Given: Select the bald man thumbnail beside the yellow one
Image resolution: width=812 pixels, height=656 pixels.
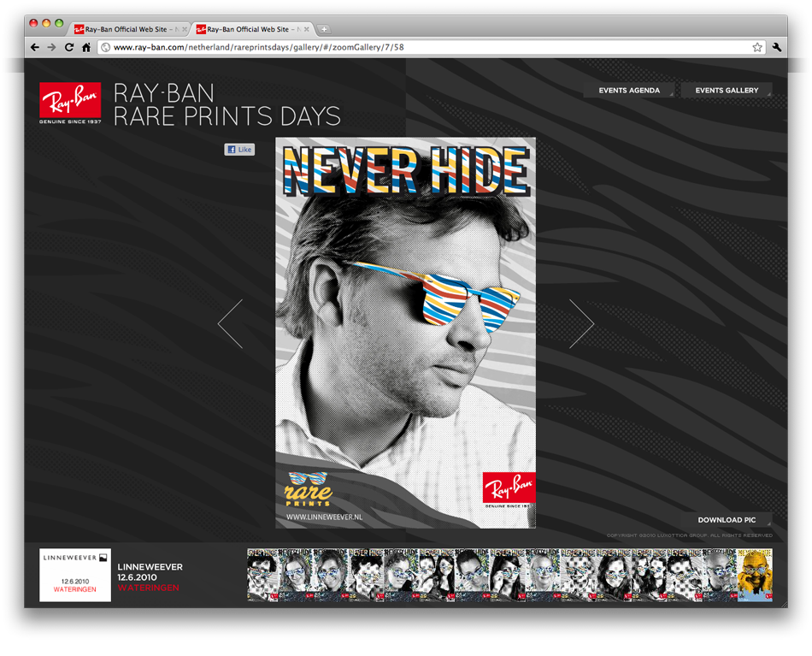Looking at the screenshot, I should pos(720,575).
